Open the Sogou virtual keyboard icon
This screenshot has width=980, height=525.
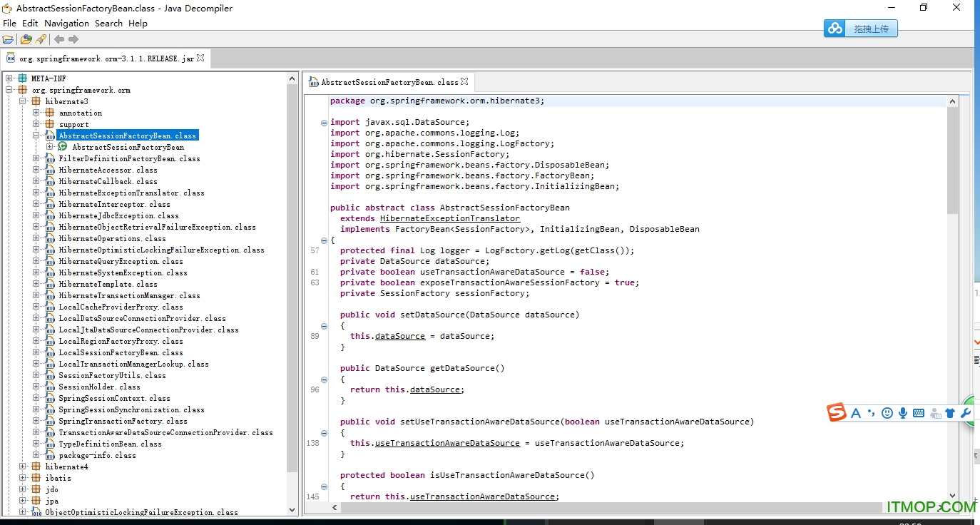point(919,412)
